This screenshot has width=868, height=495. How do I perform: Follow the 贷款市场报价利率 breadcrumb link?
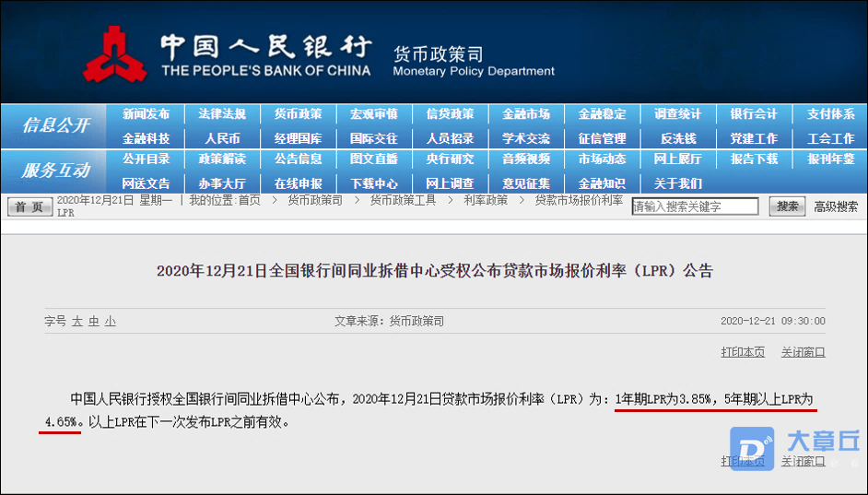click(x=579, y=200)
